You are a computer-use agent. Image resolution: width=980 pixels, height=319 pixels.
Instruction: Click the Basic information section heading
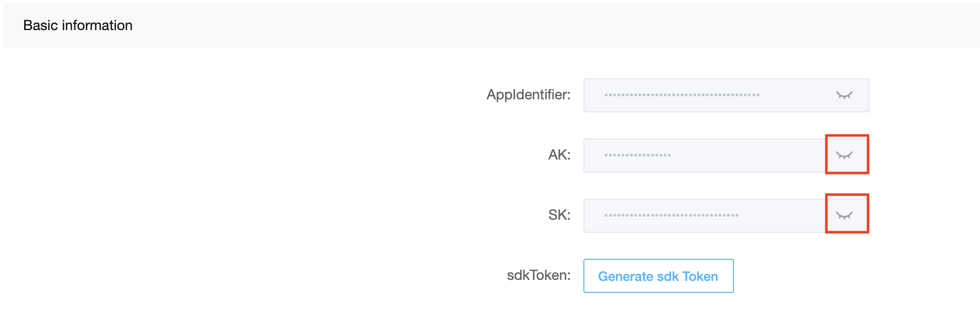[78, 26]
